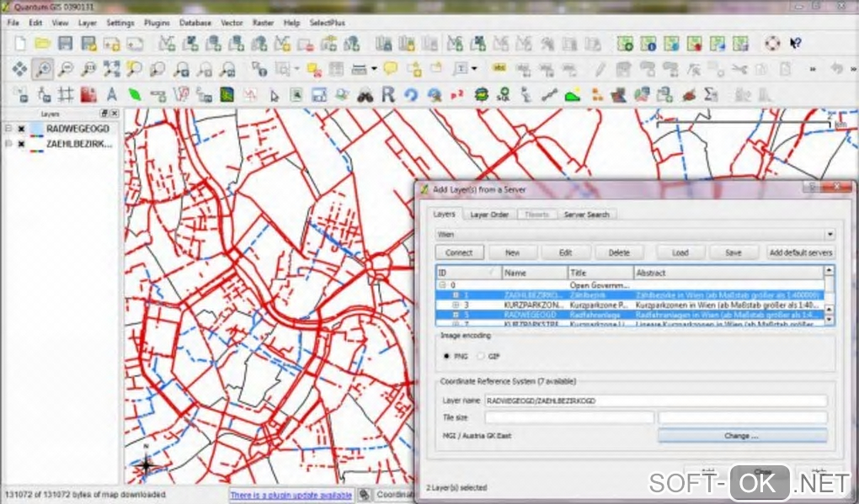Click the New Project icon

[20, 44]
